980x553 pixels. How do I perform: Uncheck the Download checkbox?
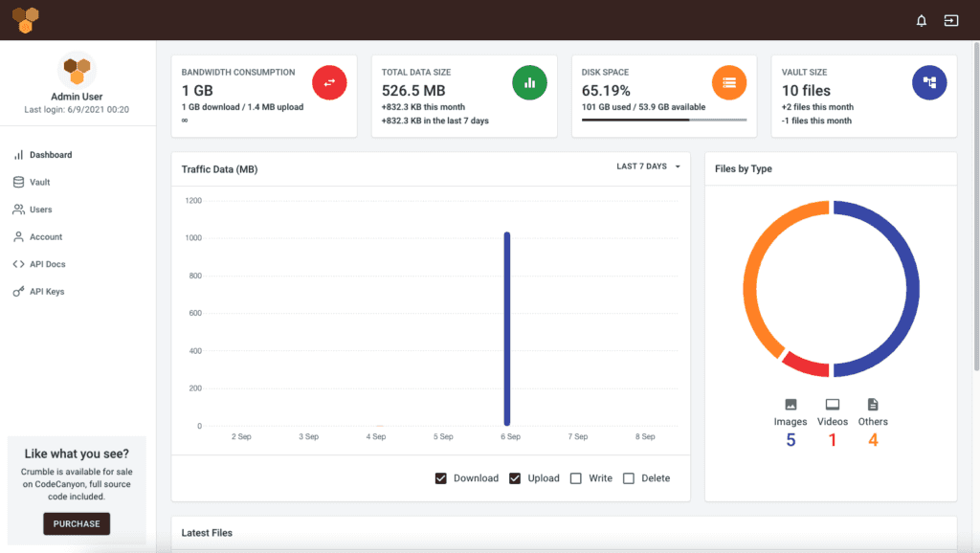tap(441, 477)
